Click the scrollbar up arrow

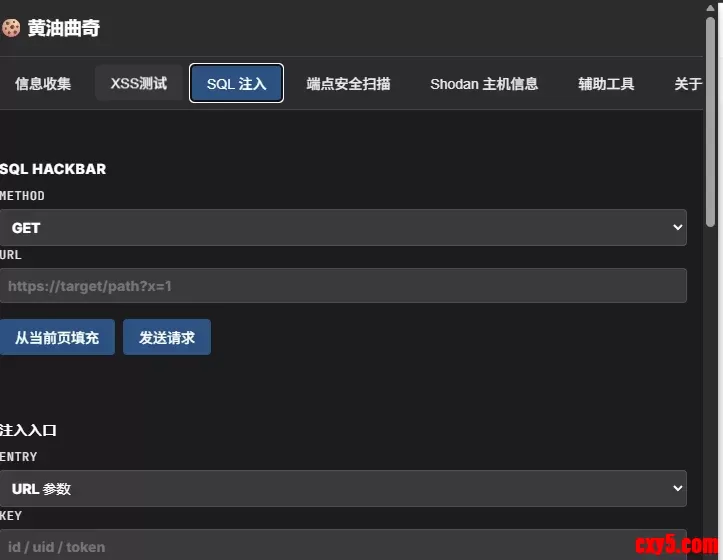click(710, 7)
